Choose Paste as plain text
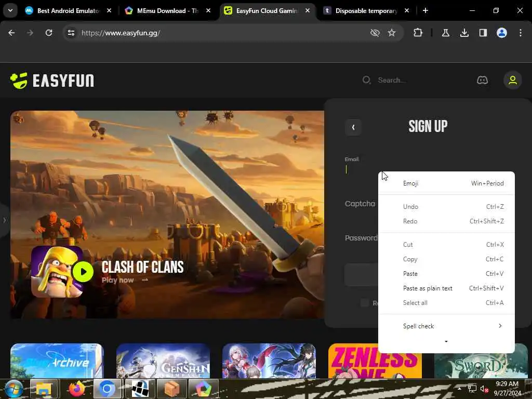The width and height of the screenshot is (532, 399). (x=446, y=288)
